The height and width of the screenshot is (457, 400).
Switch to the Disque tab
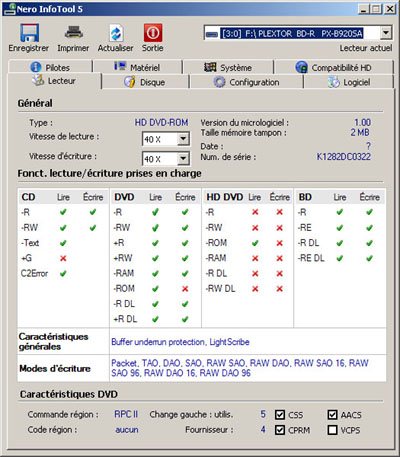pos(145,82)
